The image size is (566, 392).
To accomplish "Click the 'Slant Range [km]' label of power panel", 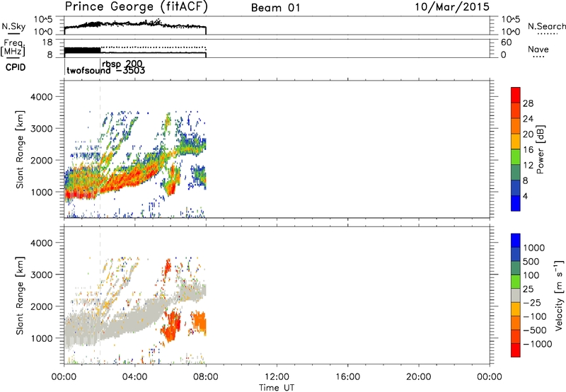I will (x=20, y=149).
